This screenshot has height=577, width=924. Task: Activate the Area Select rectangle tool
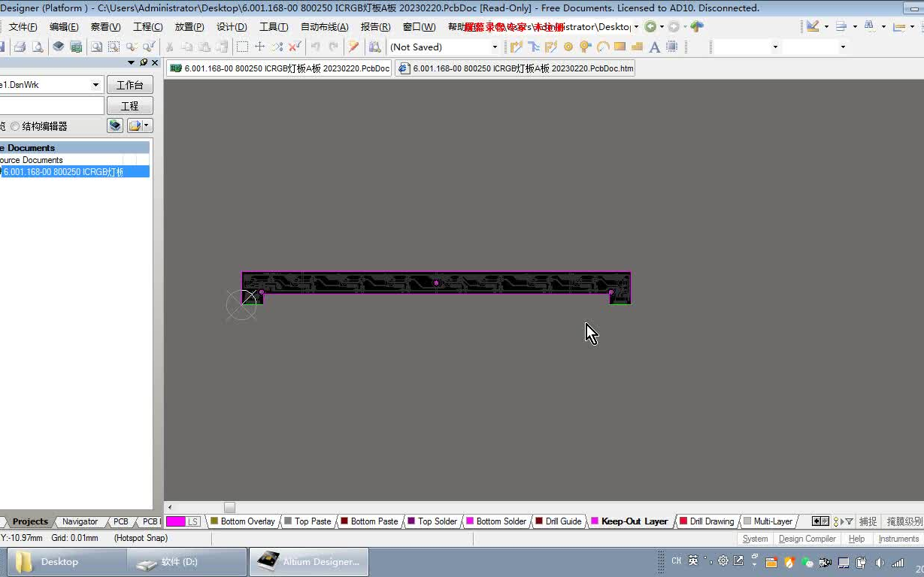pos(242,47)
